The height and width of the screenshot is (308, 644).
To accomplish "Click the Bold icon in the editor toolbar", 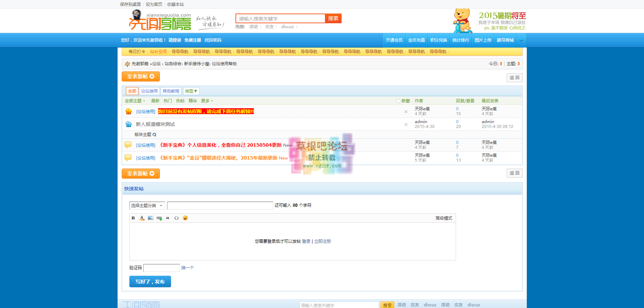I will [x=133, y=218].
